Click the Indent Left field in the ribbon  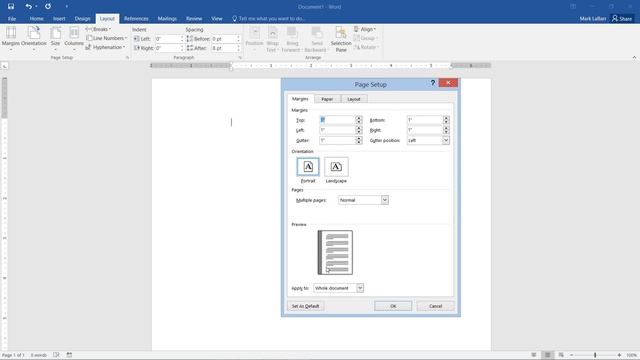click(169, 39)
